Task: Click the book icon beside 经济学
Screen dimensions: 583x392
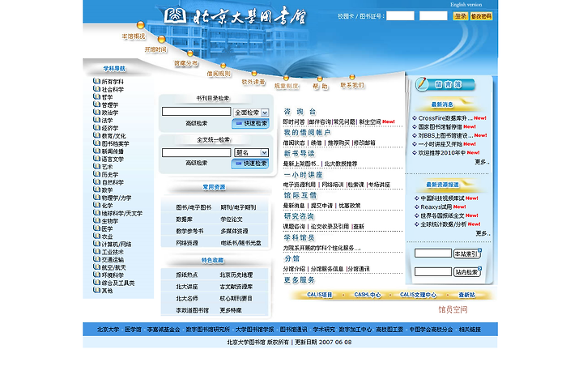Action: click(96, 128)
